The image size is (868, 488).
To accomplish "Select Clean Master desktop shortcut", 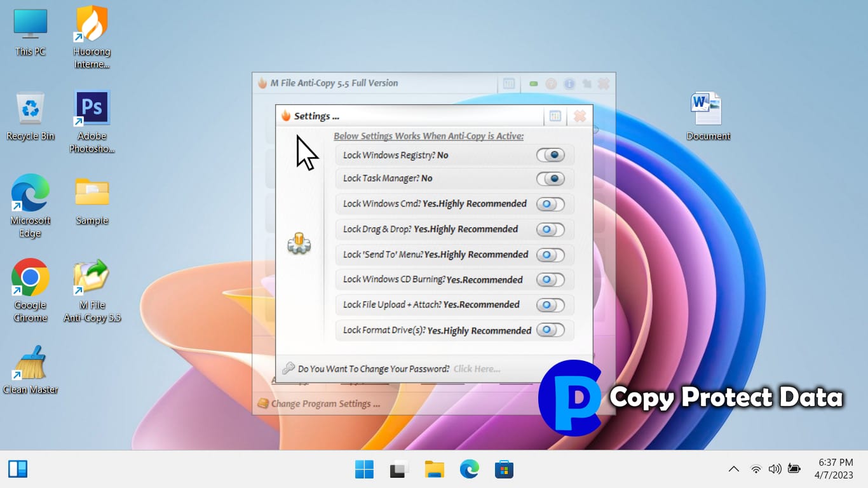I will tap(31, 369).
